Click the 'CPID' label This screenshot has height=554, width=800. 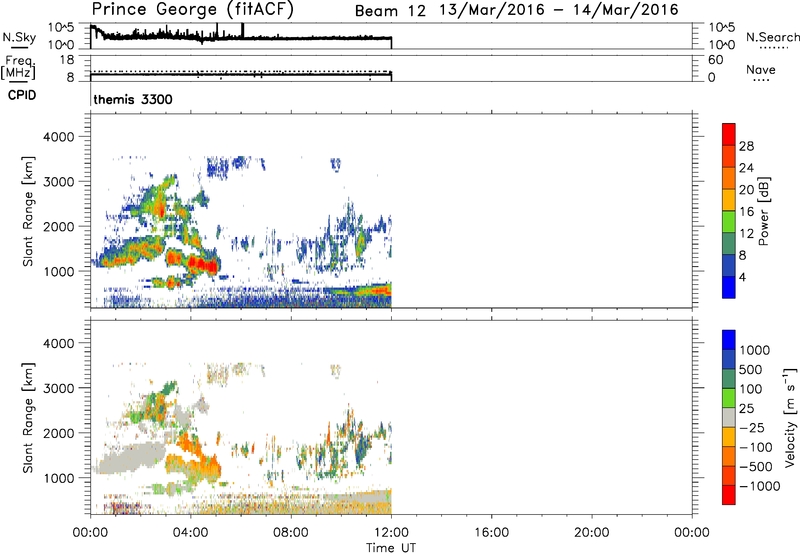[x=21, y=95]
